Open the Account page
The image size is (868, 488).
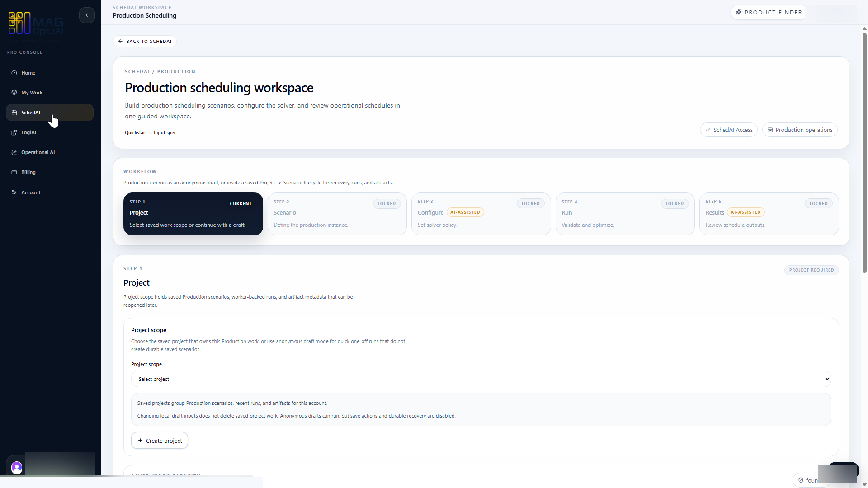coord(50,192)
